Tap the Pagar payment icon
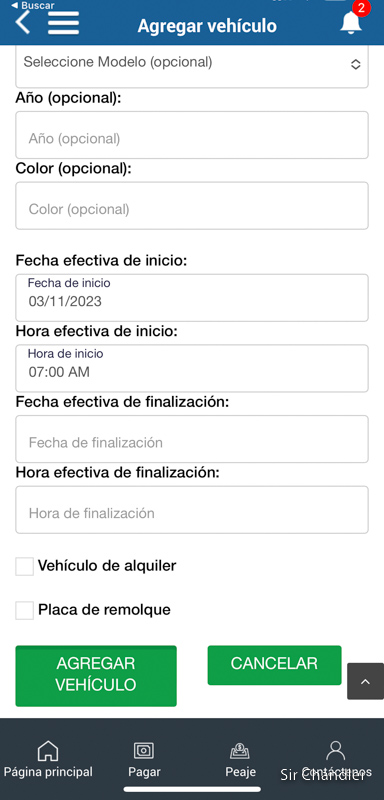 [144, 751]
